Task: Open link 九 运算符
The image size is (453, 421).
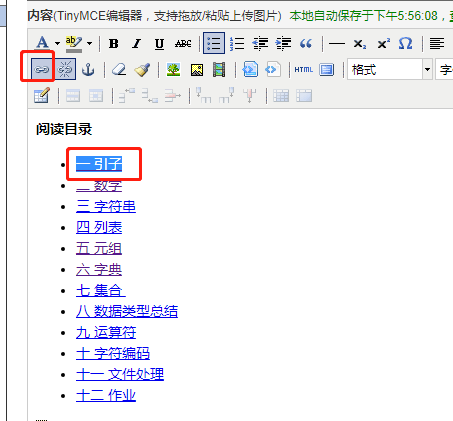Action: pos(106,332)
